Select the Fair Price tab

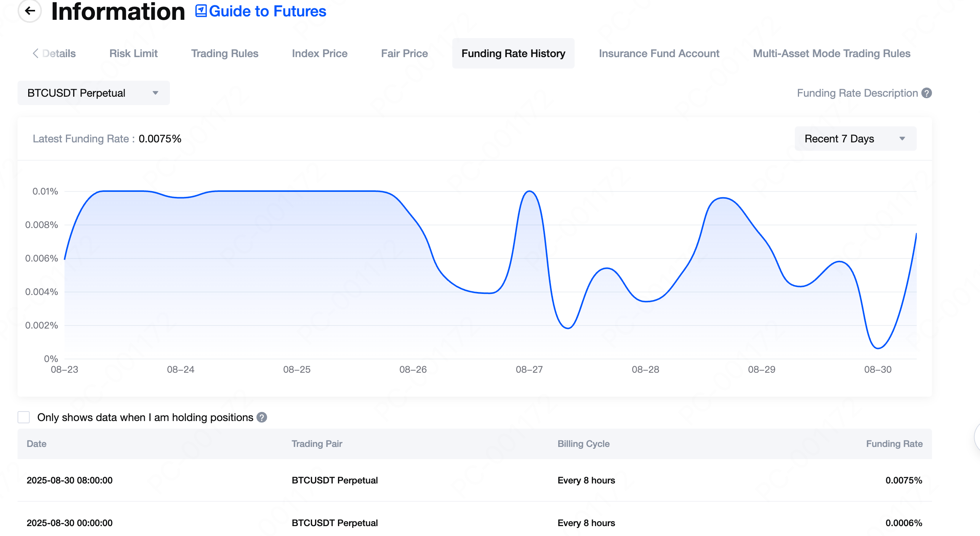coord(404,54)
